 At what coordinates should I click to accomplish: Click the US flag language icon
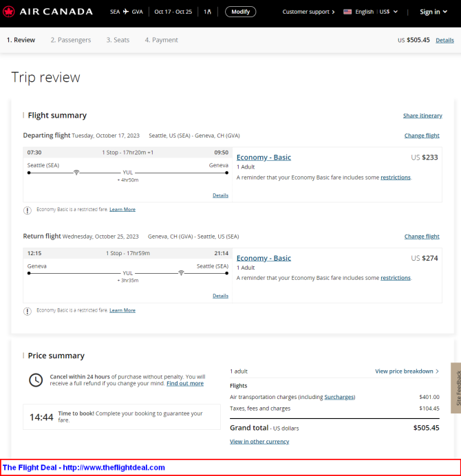(347, 12)
